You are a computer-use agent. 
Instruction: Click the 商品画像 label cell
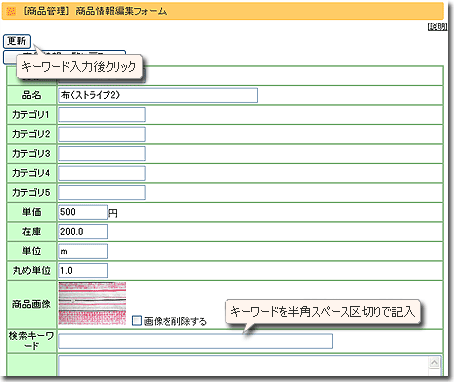coord(32,304)
